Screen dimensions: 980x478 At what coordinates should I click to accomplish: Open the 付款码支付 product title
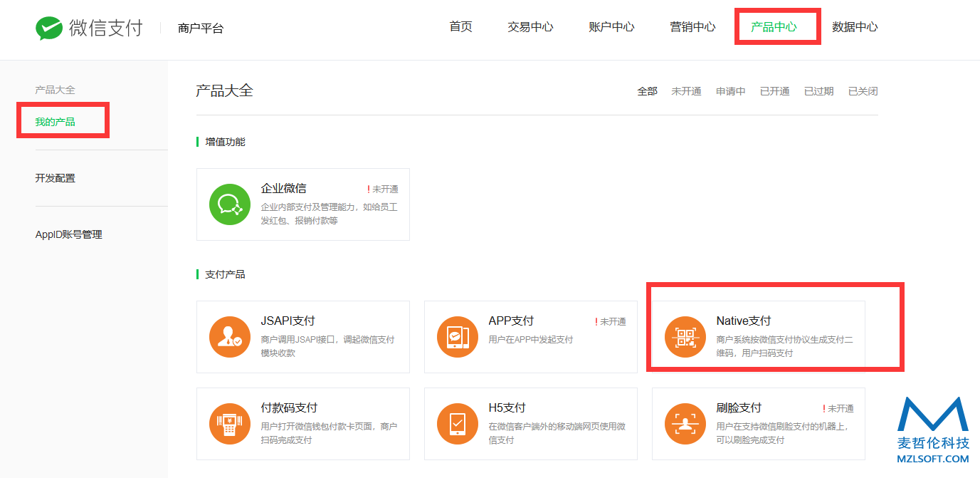(x=290, y=407)
